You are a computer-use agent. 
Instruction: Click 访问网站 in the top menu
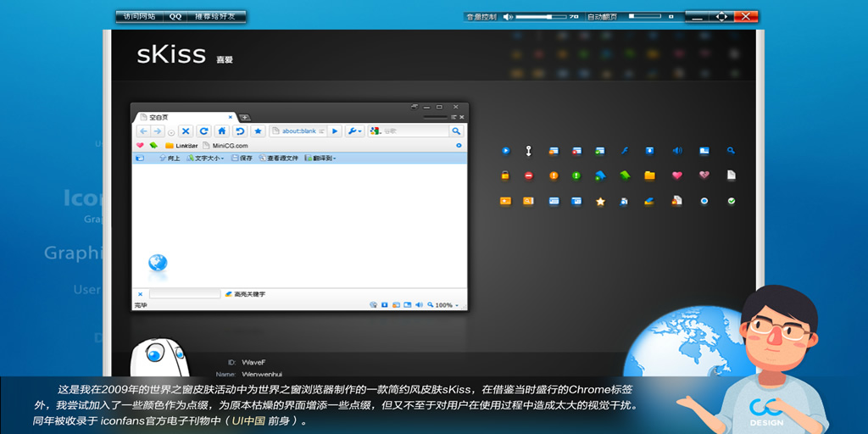(x=140, y=17)
